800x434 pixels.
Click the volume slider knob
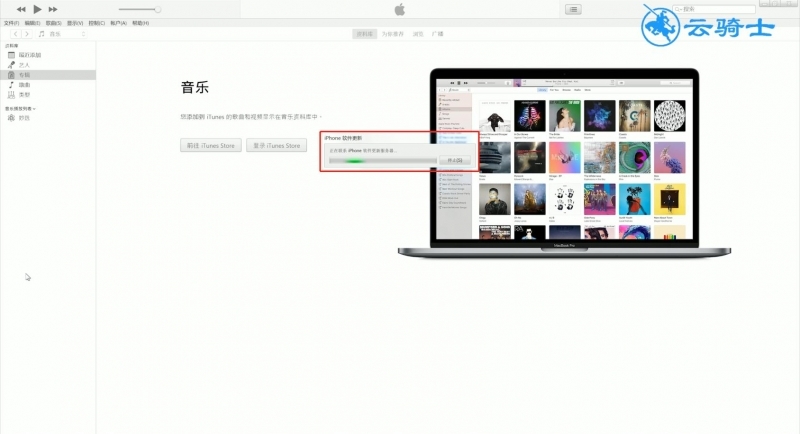(x=158, y=9)
